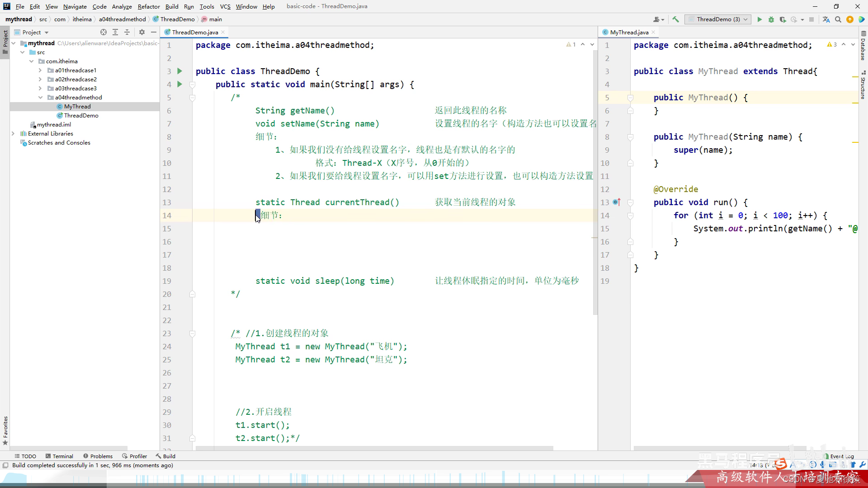Toggle fold marker at line 23 comment
Viewport: 868px width, 488px height.
(x=192, y=333)
